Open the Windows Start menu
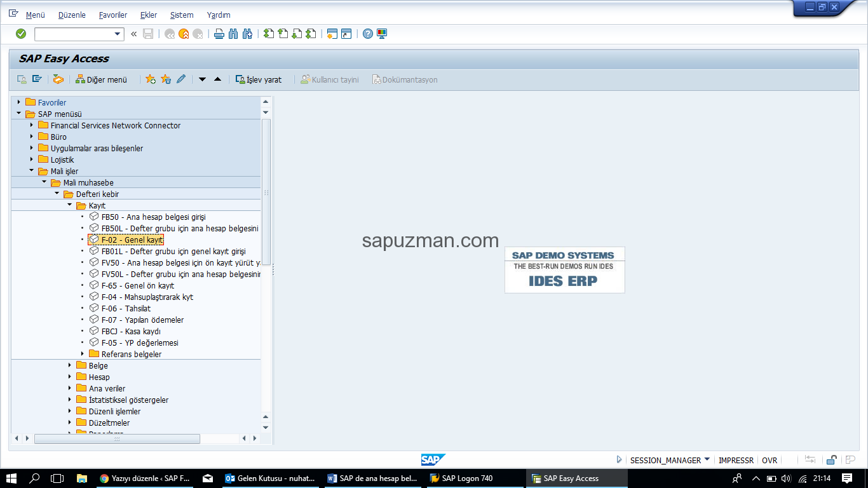 [x=11, y=478]
